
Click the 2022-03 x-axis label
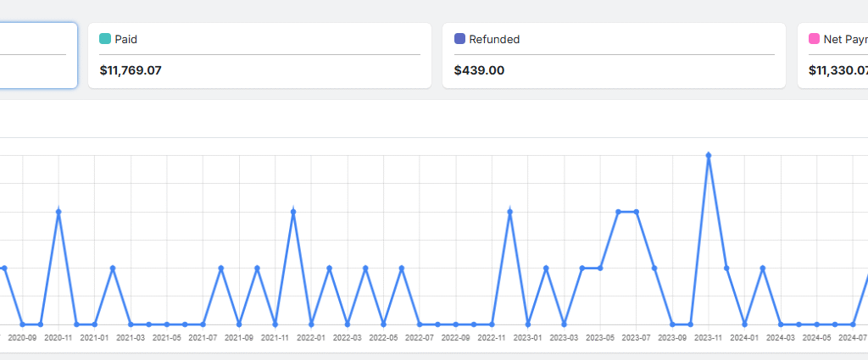tap(348, 337)
